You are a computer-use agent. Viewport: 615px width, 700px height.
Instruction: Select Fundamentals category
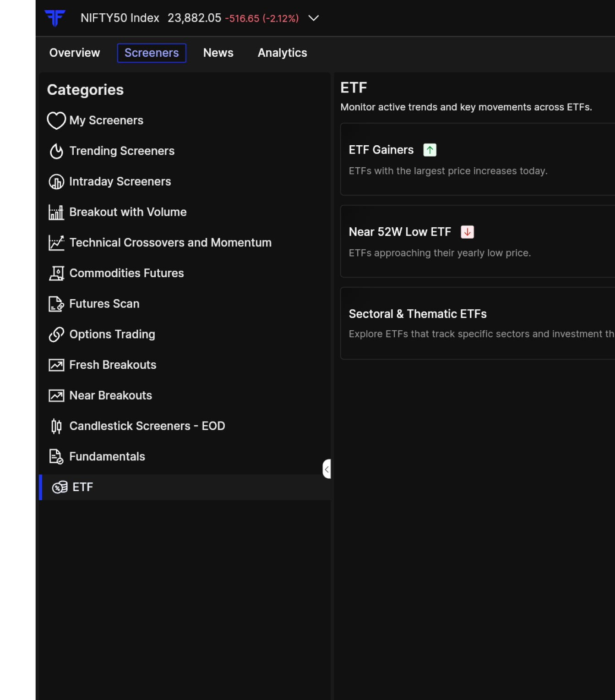107,457
